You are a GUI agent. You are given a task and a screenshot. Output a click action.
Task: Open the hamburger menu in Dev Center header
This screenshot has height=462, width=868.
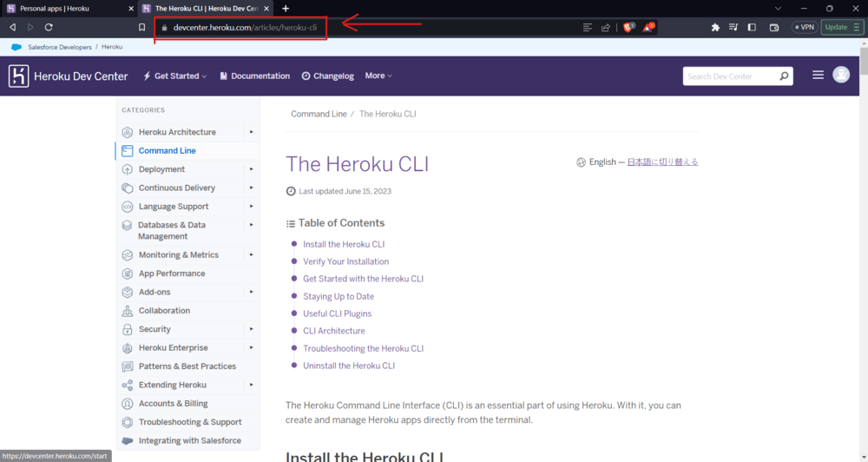pyautogui.click(x=818, y=75)
